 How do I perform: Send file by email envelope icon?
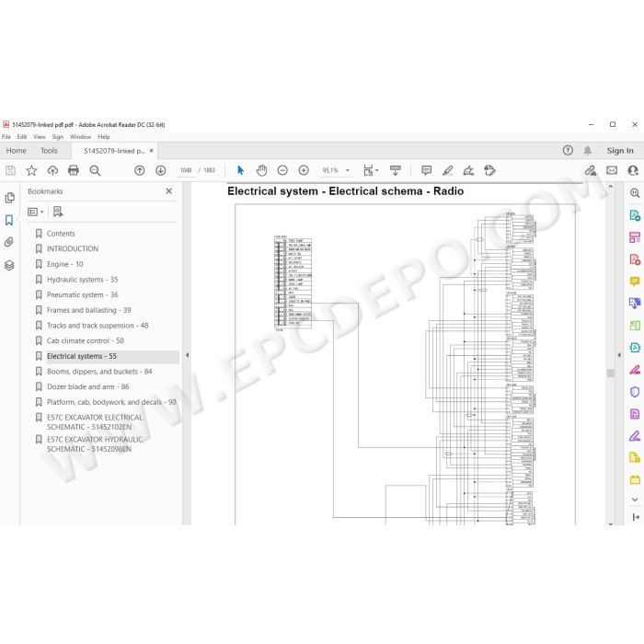coord(612,170)
